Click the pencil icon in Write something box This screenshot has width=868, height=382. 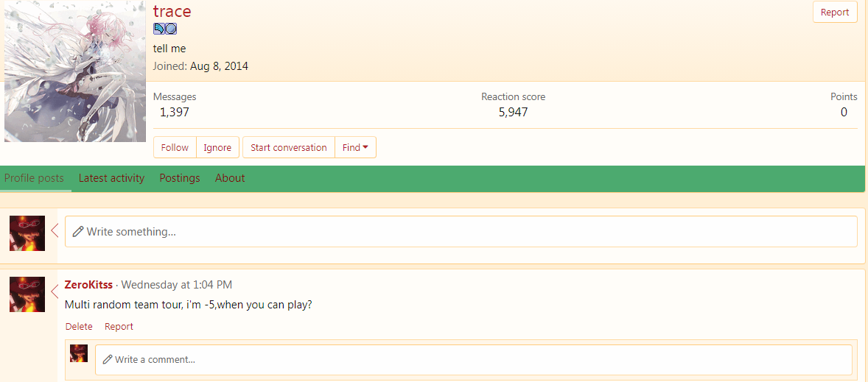pyautogui.click(x=77, y=232)
